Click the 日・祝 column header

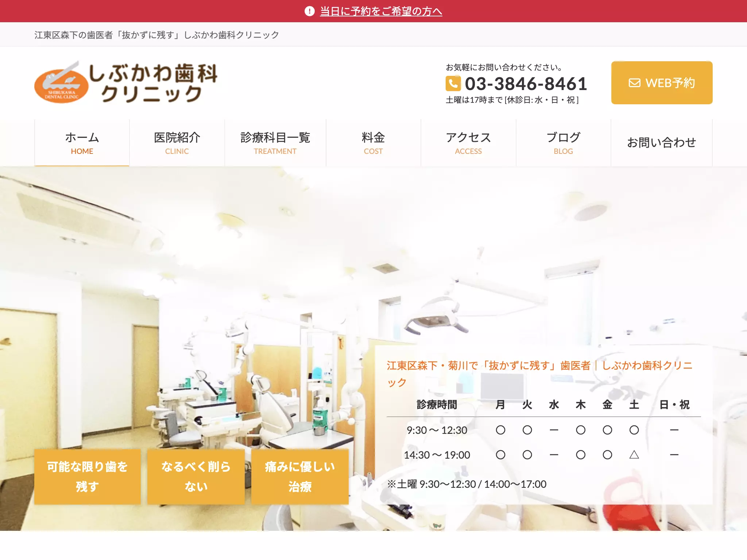tap(674, 405)
